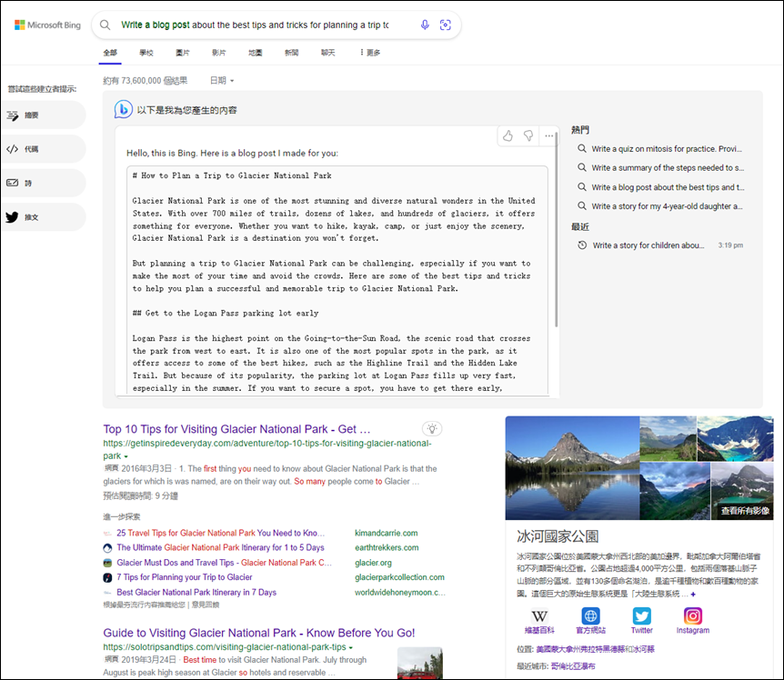This screenshot has height=680, width=784.
Task: Click 'View all images' thumbnail overlay
Action: point(745,511)
